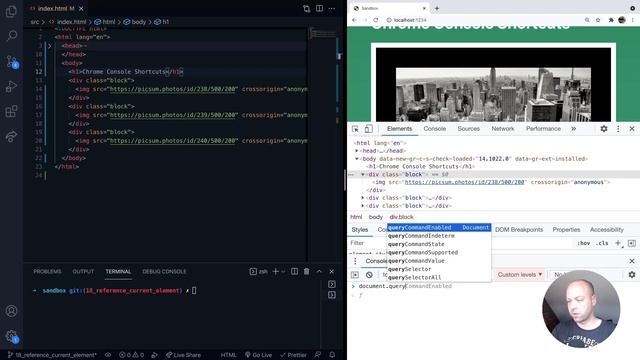Add a new style rule with plus
This screenshot has height=360, width=640.
[x=618, y=243]
